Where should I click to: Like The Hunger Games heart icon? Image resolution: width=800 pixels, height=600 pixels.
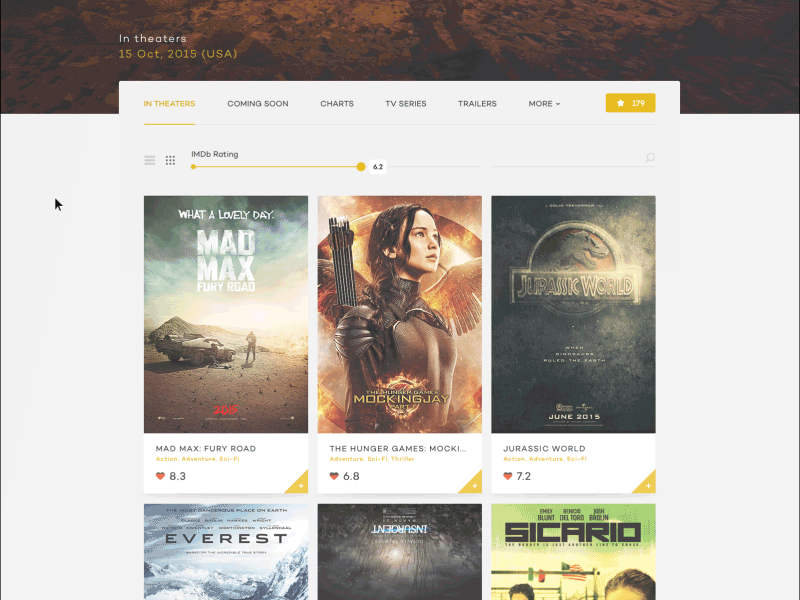coord(334,476)
